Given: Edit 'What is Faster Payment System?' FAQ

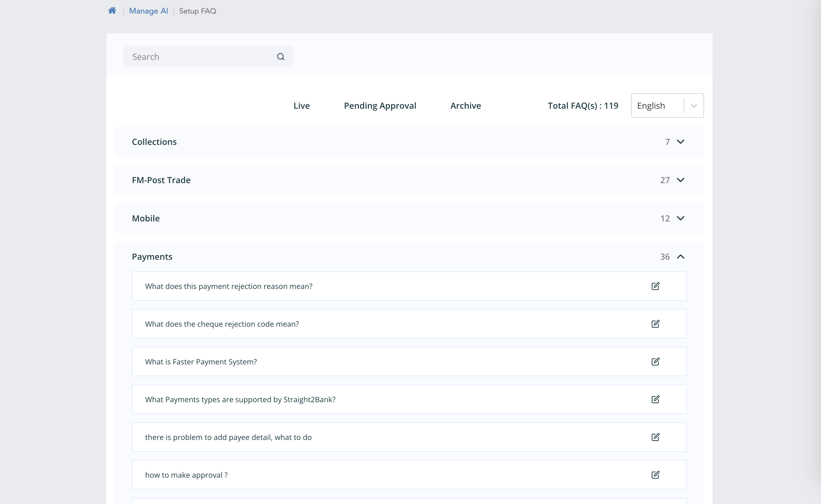Looking at the screenshot, I should click(655, 362).
